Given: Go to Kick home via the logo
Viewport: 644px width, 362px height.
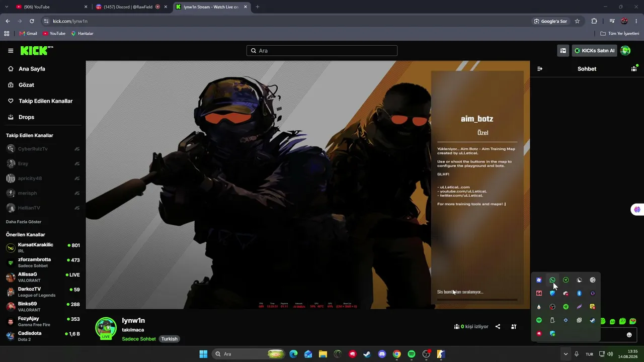Looking at the screenshot, I should coord(37,50).
